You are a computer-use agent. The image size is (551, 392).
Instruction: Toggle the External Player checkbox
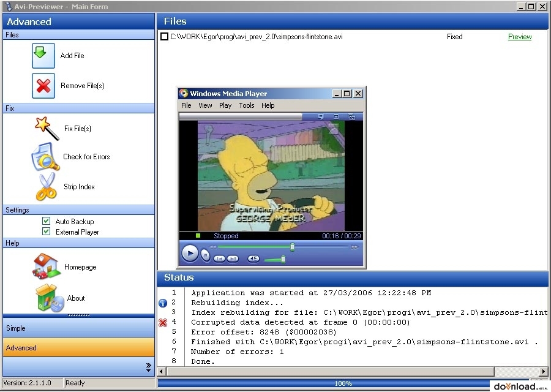[x=46, y=232]
